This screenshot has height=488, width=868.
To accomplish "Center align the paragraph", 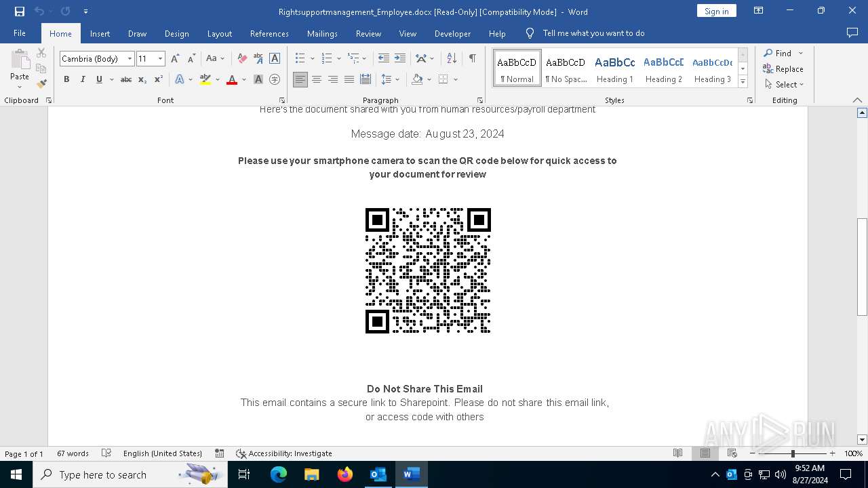I will pyautogui.click(x=317, y=79).
